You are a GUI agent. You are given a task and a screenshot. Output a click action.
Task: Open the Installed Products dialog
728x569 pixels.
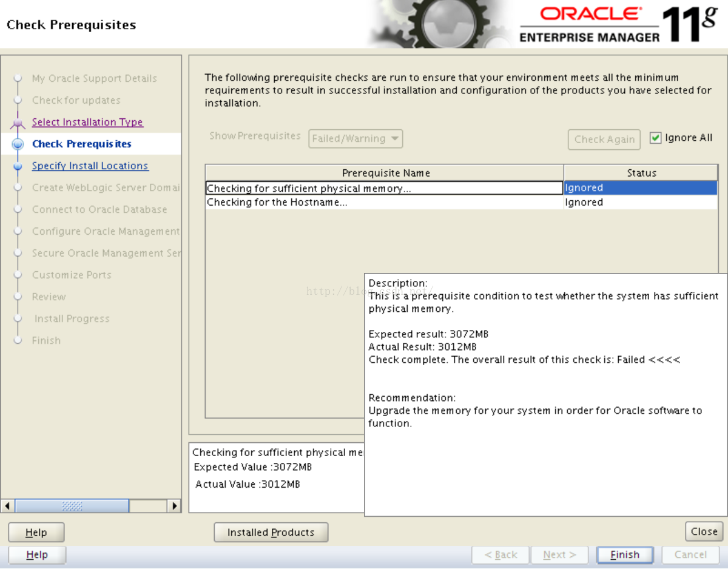point(271,533)
